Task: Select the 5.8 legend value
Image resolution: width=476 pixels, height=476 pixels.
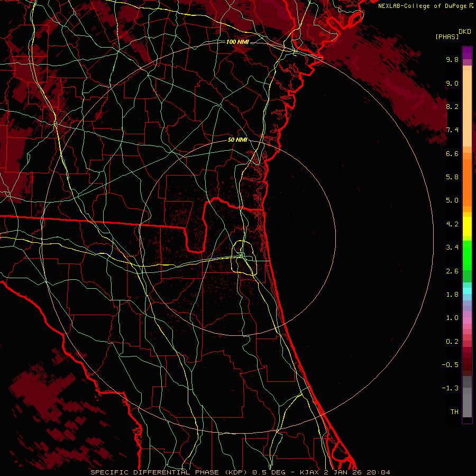Action: point(452,177)
